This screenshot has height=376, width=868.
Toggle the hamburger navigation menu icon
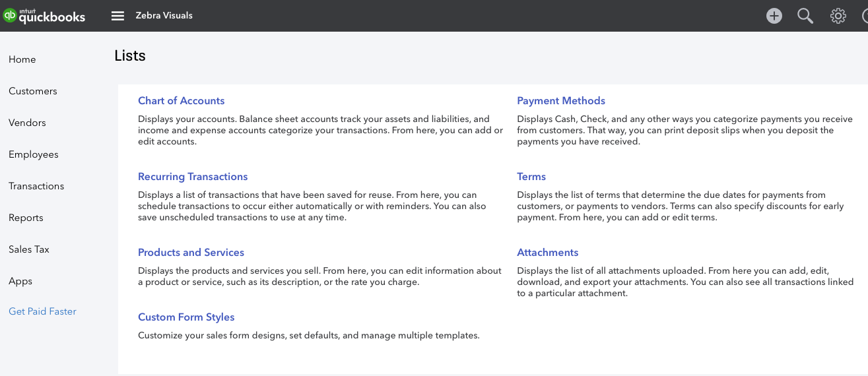pos(117,16)
